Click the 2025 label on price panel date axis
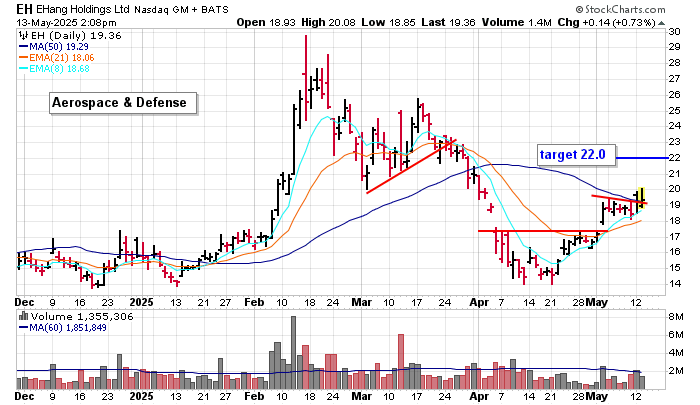The width and height of the screenshot is (700, 405). [x=141, y=302]
